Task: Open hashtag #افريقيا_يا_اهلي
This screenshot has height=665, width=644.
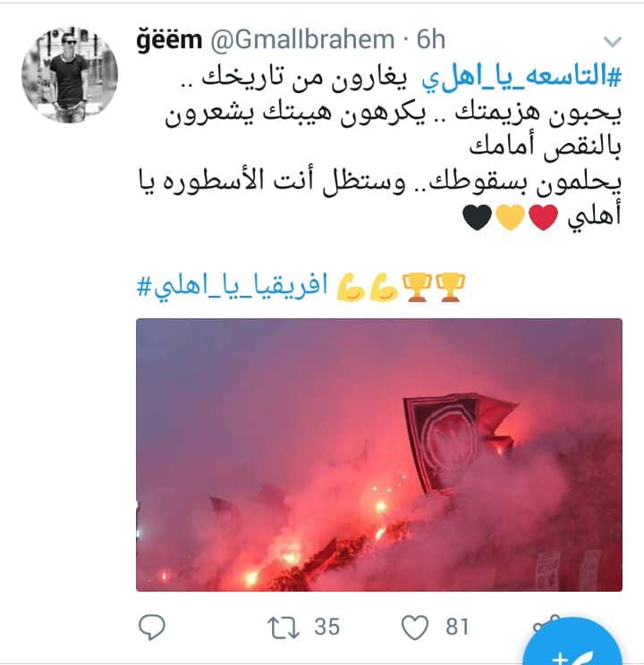Action: pos(233,287)
